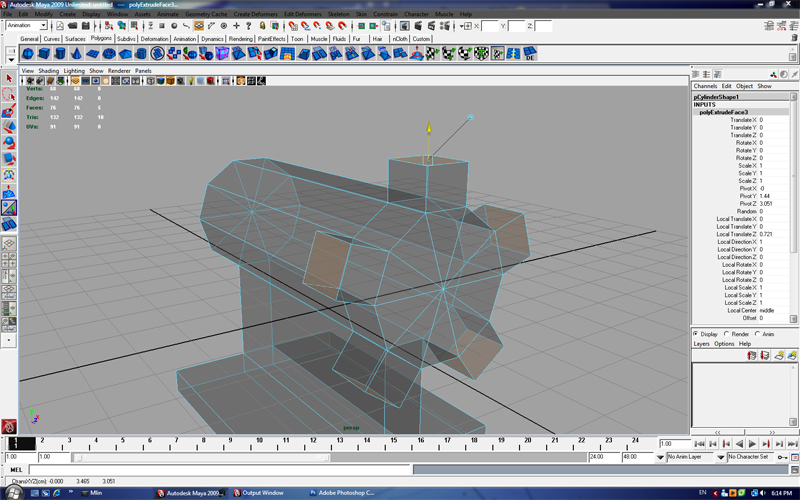This screenshot has width=800, height=500.
Task: Select the Paint Selection tool in toolbox
Action: click(x=8, y=112)
